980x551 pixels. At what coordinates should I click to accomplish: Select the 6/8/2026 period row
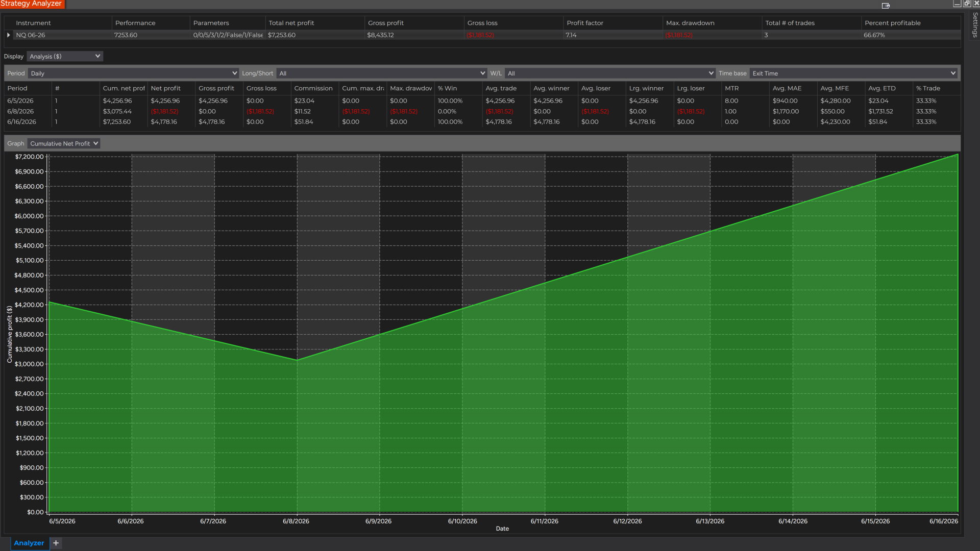coord(482,111)
